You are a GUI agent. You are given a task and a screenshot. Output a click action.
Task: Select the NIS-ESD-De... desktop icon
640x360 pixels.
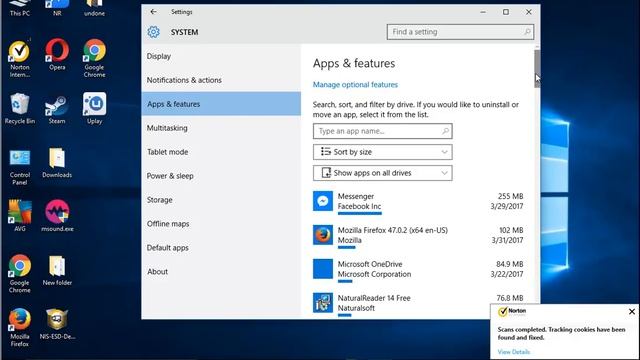(x=57, y=324)
